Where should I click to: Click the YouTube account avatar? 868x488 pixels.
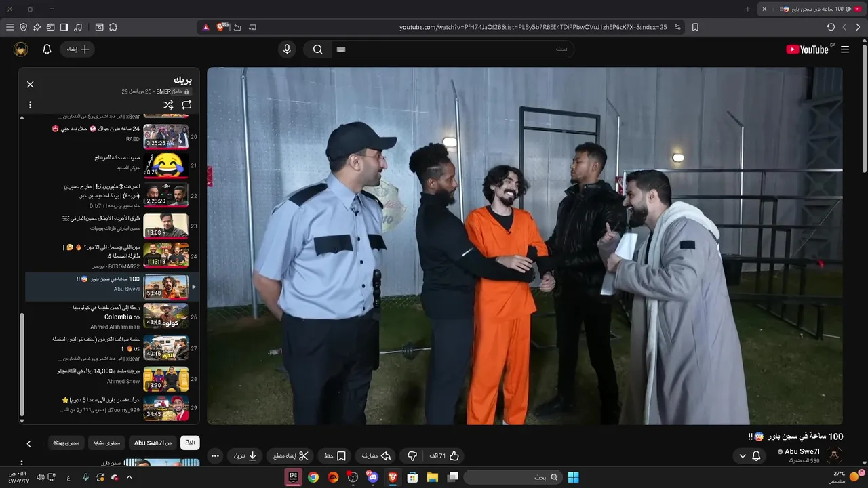click(21, 49)
